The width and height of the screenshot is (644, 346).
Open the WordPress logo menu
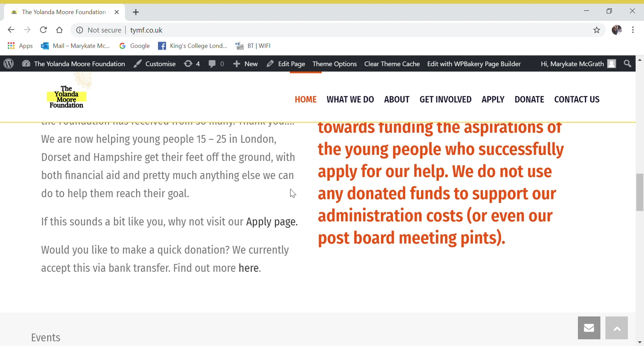click(x=8, y=63)
